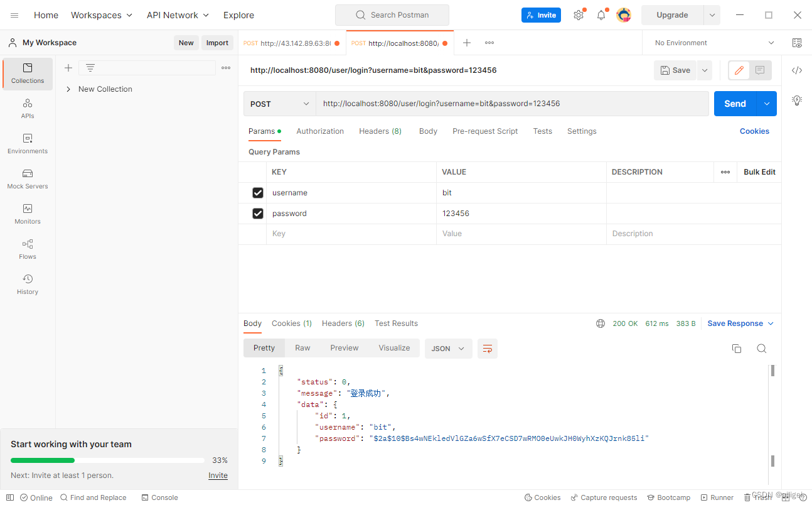This screenshot has width=812, height=505.
Task: Toggle the status bar sidebar icon
Action: click(x=9, y=497)
